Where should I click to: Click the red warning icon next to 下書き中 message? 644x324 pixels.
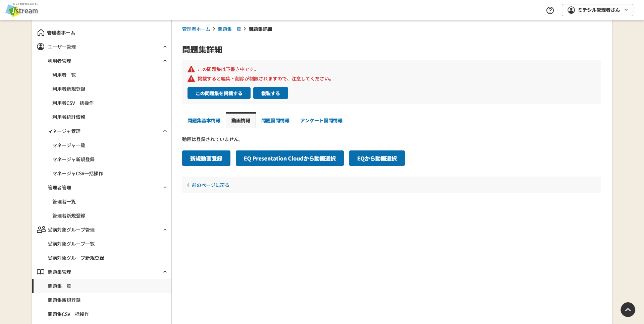tap(191, 69)
